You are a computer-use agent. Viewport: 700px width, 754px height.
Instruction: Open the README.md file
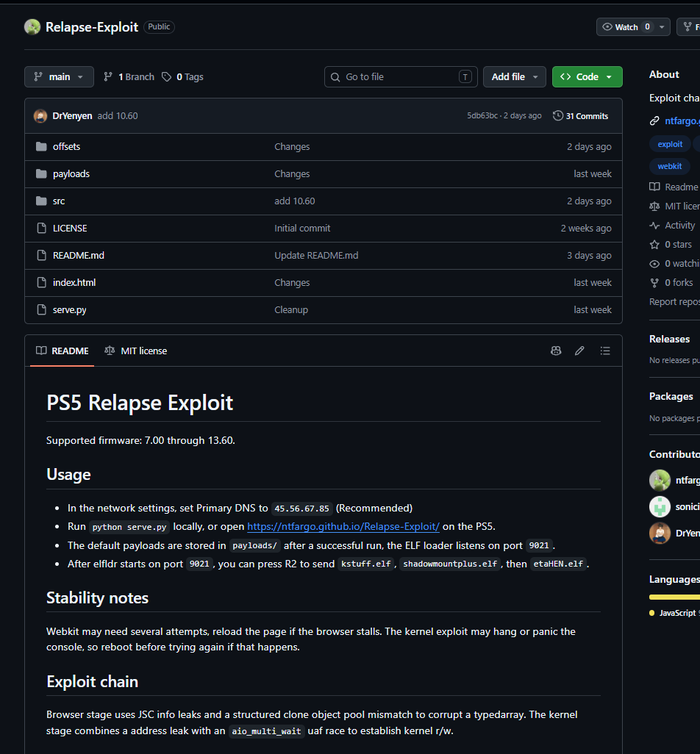(x=79, y=255)
